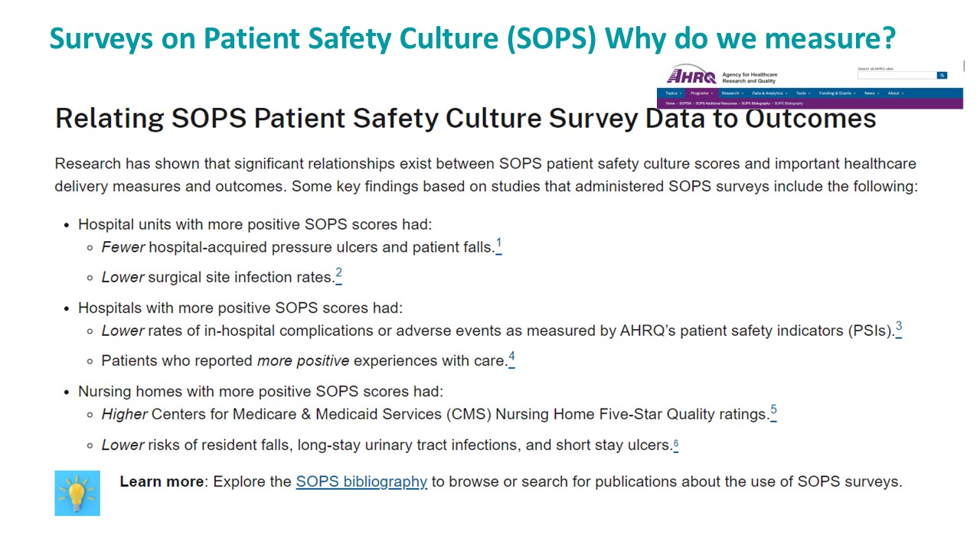
Task: Open the About menu
Action: [x=896, y=93]
